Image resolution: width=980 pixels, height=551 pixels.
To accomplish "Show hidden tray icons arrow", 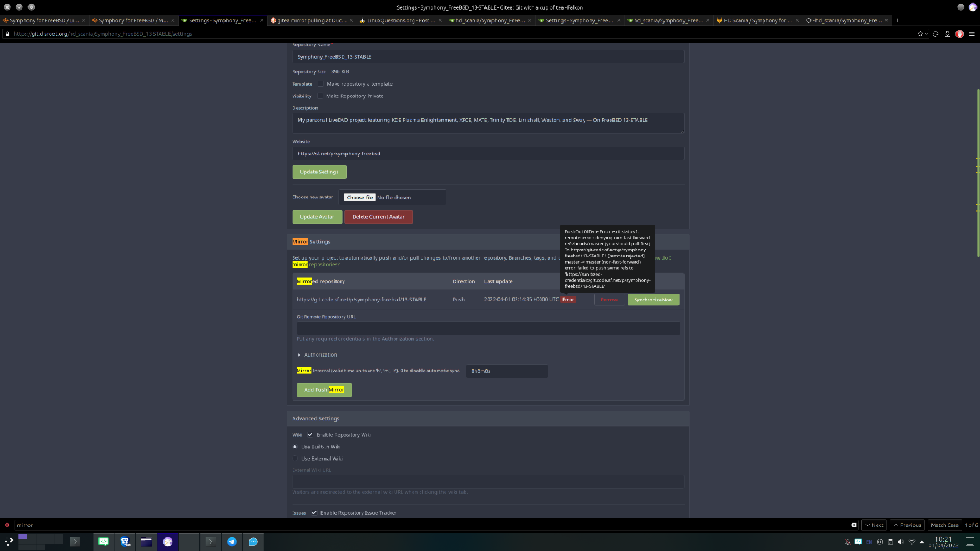I will (922, 542).
